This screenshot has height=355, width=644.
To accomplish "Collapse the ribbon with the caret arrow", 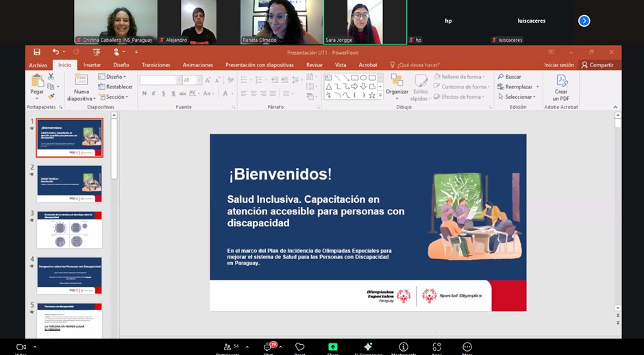I will point(615,107).
